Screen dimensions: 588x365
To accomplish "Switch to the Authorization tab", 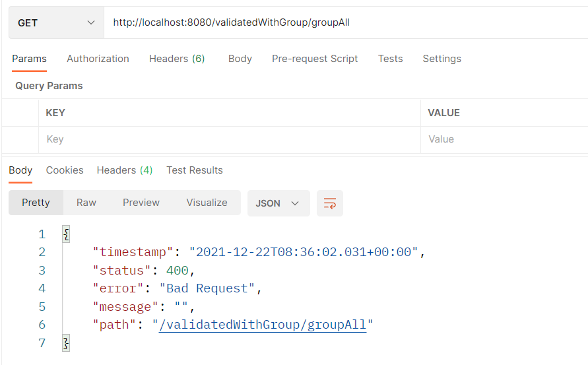I will (98, 59).
